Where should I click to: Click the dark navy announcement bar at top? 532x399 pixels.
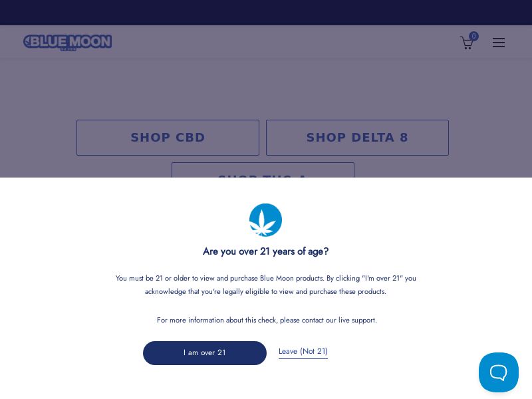tap(266, 13)
